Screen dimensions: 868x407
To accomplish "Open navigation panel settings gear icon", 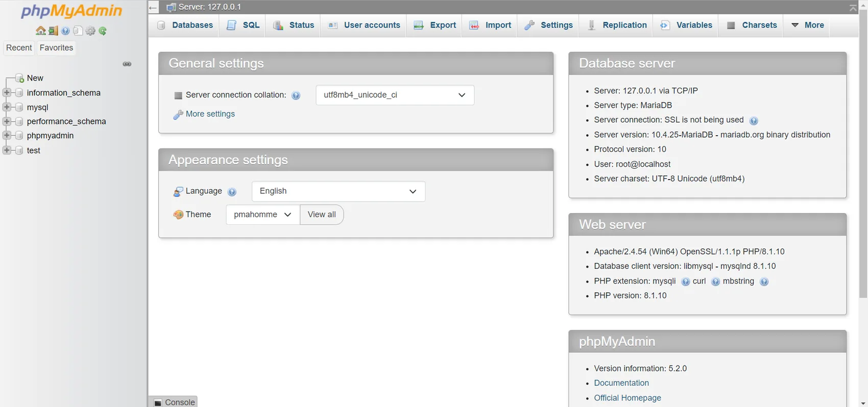I will click(90, 31).
